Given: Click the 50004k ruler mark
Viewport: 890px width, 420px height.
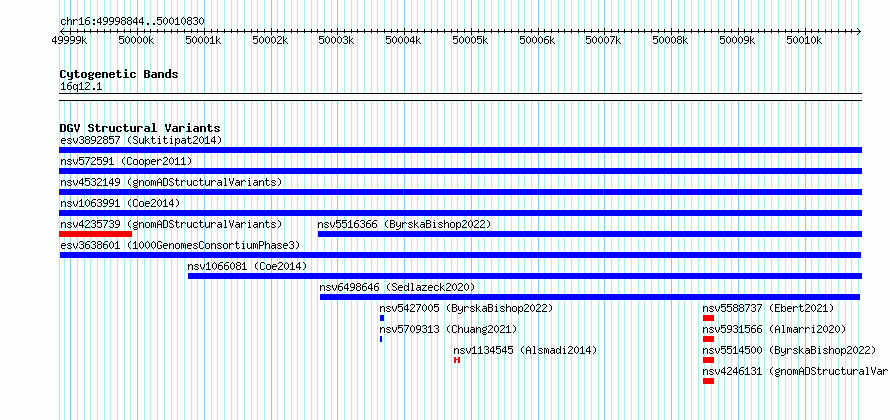Looking at the screenshot, I should [x=403, y=40].
